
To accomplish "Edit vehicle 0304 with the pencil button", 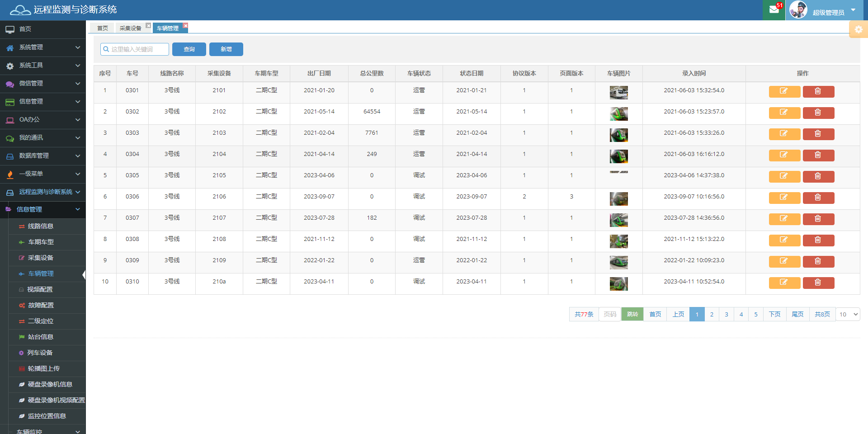I will point(784,155).
